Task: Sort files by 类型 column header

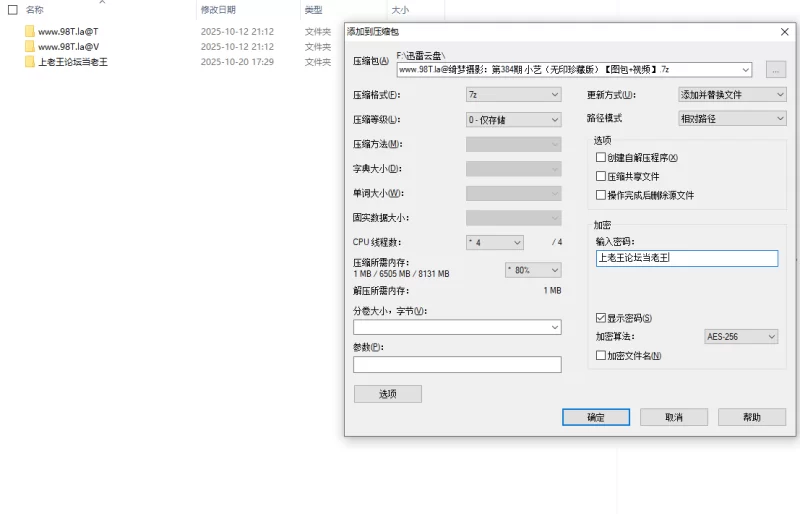Action: 314,10
